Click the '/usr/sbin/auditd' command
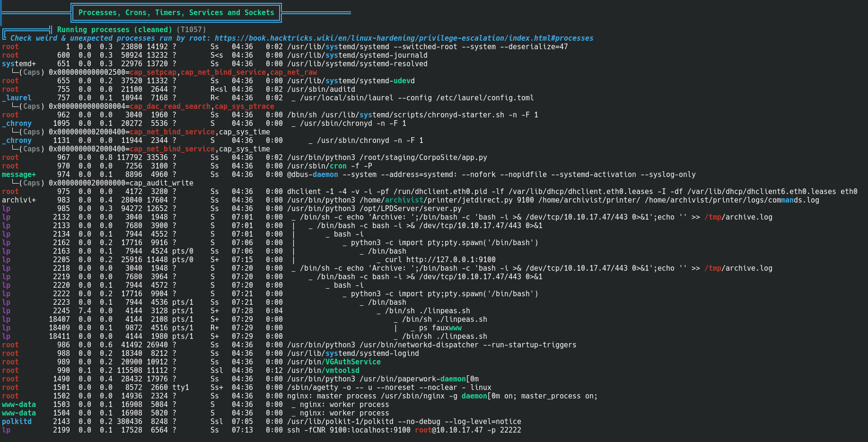The width and height of the screenshot is (868, 442). 321,89
